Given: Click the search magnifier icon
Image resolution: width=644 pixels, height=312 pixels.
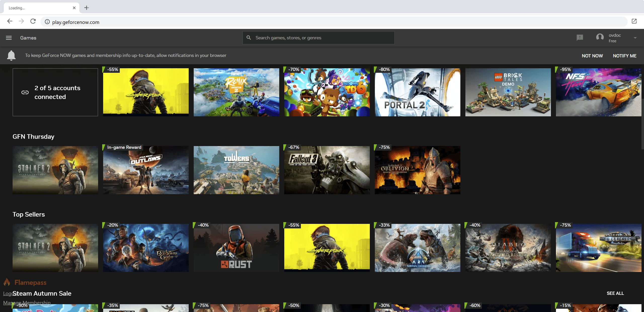Looking at the screenshot, I should pyautogui.click(x=249, y=38).
